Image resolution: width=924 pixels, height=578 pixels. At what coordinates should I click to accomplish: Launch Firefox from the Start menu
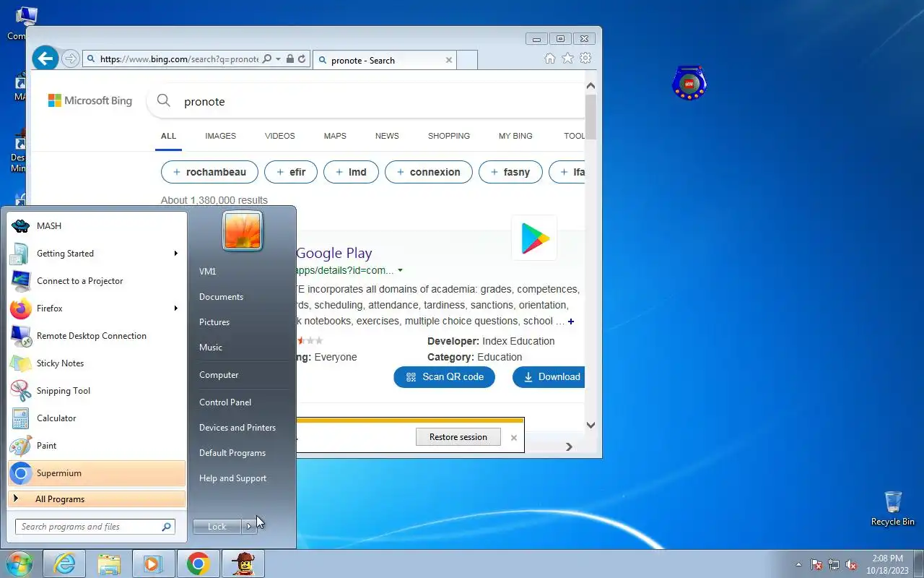click(x=97, y=309)
